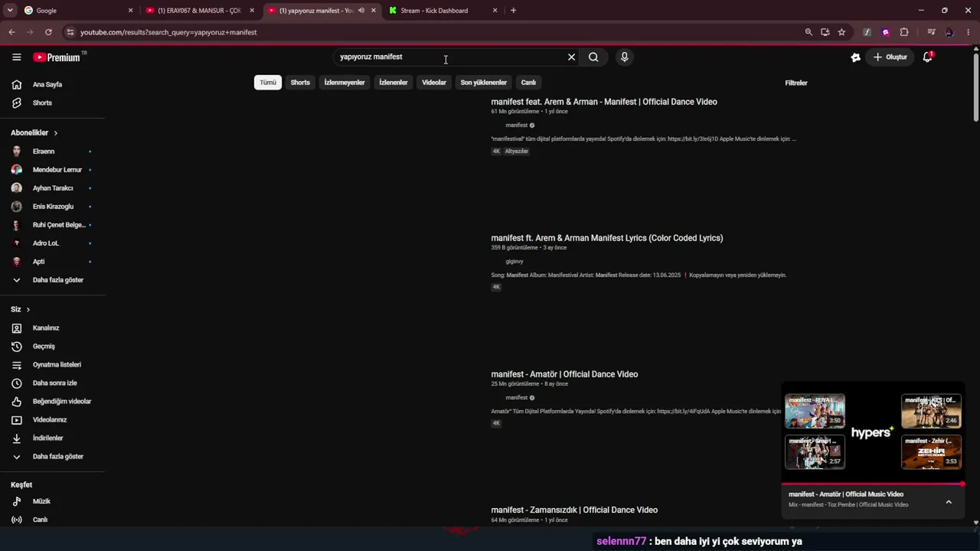Open the Chrome three-dot menu
Image resolution: width=980 pixels, height=551 pixels.
969,32
